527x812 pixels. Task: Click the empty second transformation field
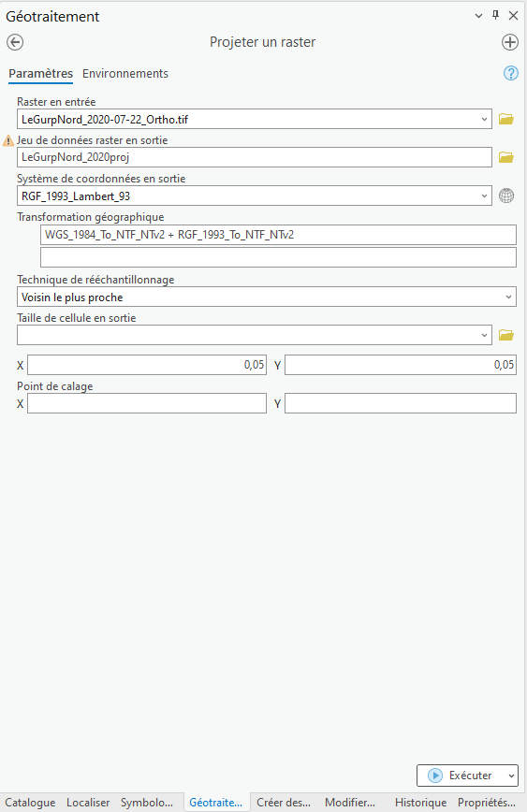click(278, 257)
